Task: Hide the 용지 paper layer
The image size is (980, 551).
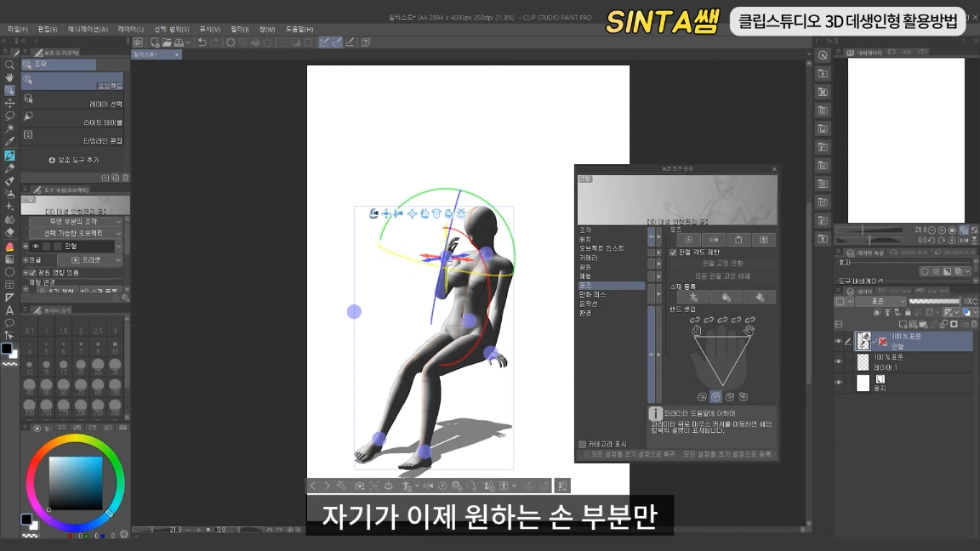Action: click(x=839, y=383)
